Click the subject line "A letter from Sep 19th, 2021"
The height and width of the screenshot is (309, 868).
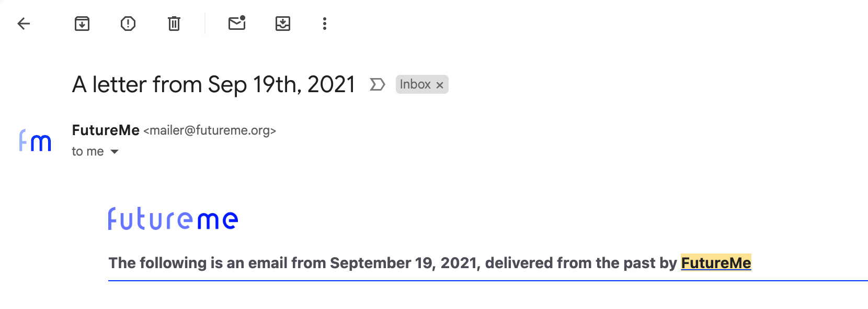(213, 84)
